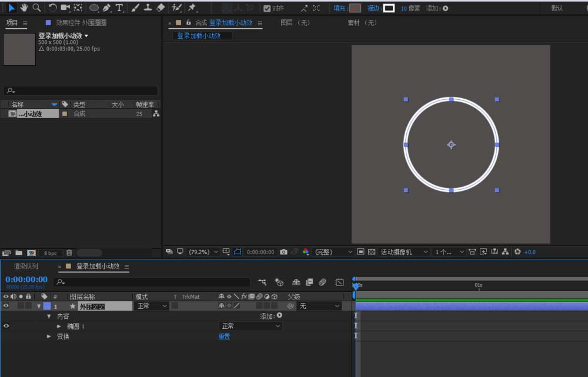Toggle visibility of 椭圆 1 shape
The width and height of the screenshot is (588, 377).
pos(6,326)
